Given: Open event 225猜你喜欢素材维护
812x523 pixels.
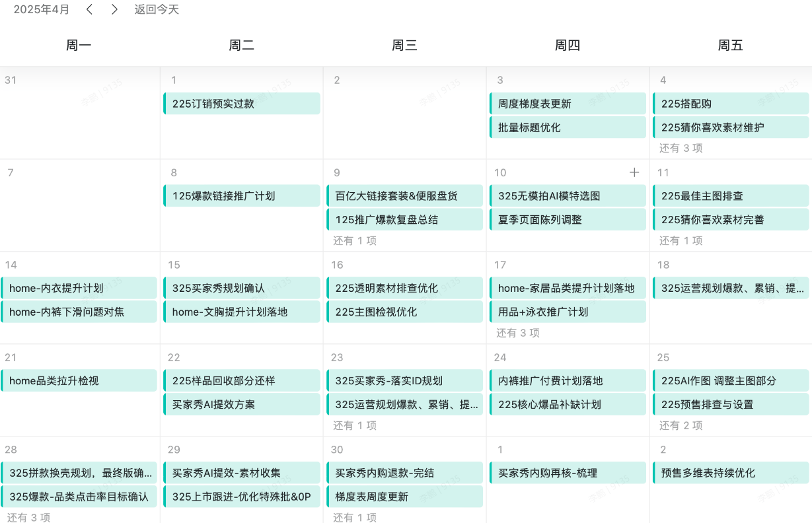Looking at the screenshot, I should (731, 127).
